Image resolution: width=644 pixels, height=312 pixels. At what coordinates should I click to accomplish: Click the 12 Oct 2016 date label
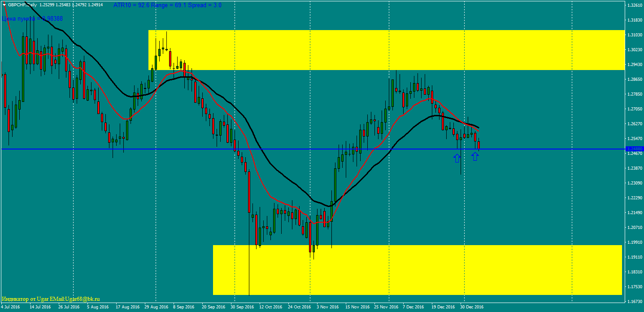270,307
